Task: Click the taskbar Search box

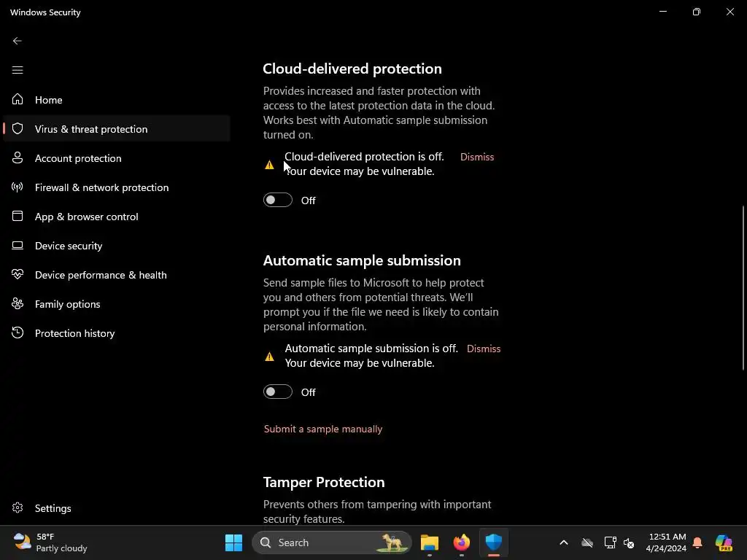Action: click(x=332, y=542)
